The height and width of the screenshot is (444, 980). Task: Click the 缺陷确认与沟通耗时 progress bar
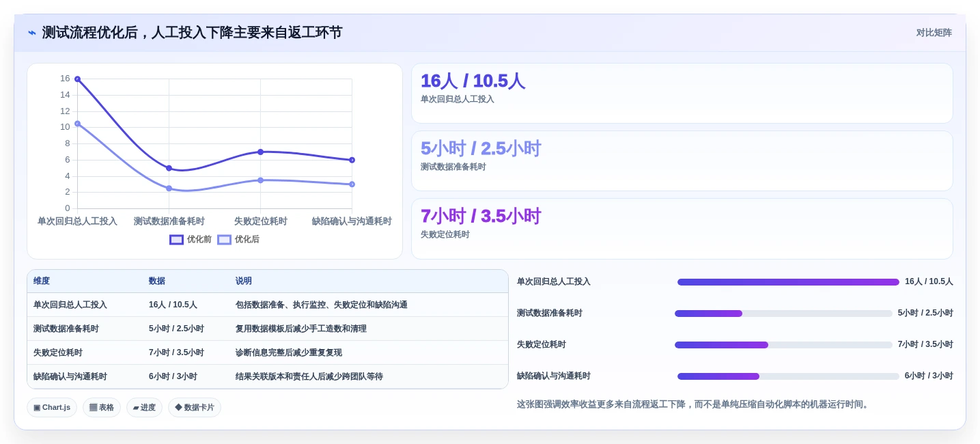point(788,376)
